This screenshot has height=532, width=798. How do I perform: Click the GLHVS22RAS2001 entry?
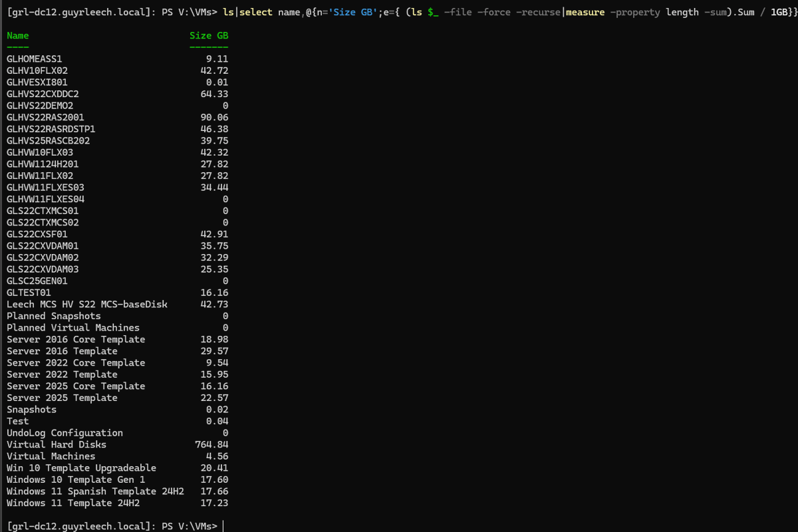pos(45,118)
